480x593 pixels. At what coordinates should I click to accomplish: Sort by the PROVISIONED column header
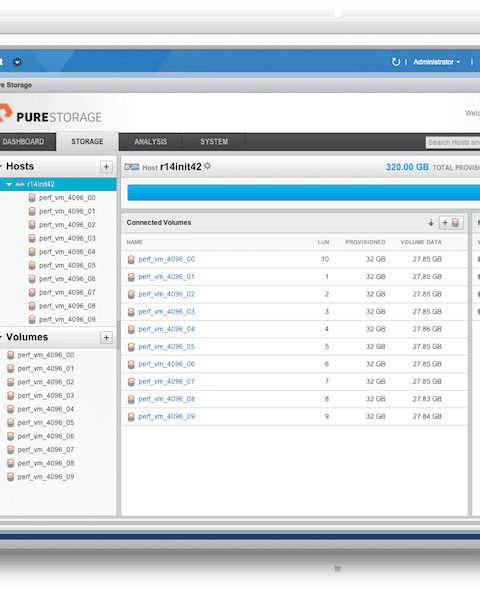click(365, 242)
